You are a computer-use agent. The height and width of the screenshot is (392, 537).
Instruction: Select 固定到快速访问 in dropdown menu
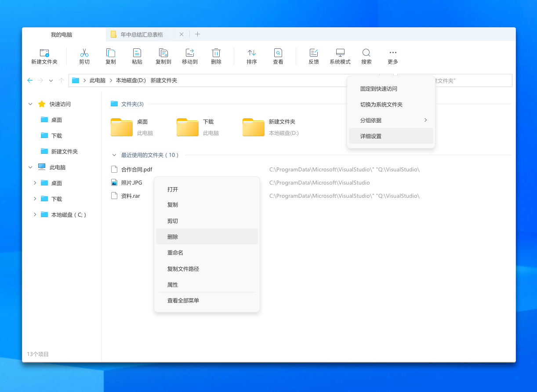391,88
